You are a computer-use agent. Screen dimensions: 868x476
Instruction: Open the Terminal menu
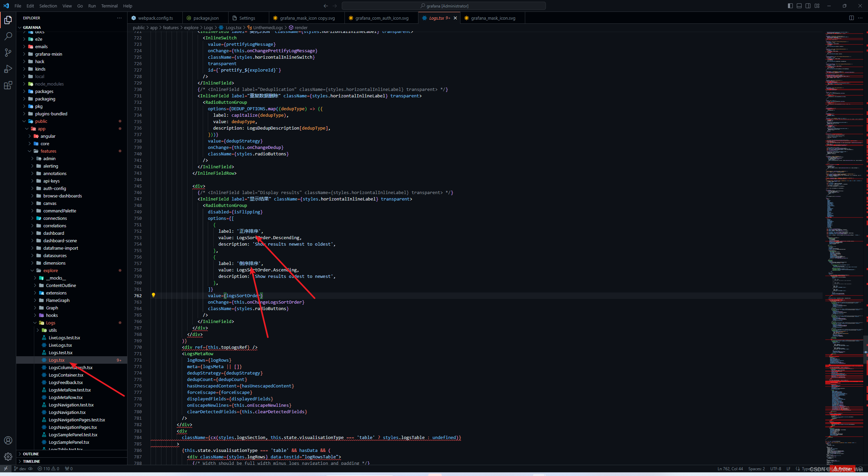point(109,6)
